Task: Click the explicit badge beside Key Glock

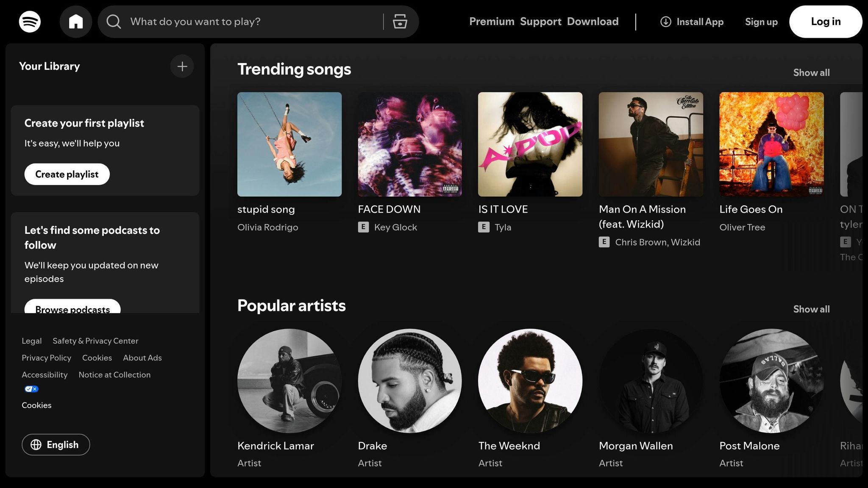Action: pos(363,227)
